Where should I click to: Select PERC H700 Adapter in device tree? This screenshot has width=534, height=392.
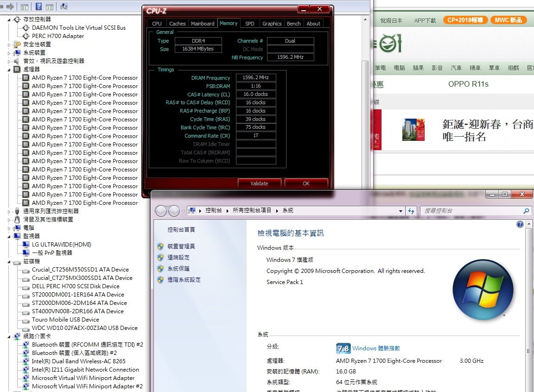[x=58, y=36]
